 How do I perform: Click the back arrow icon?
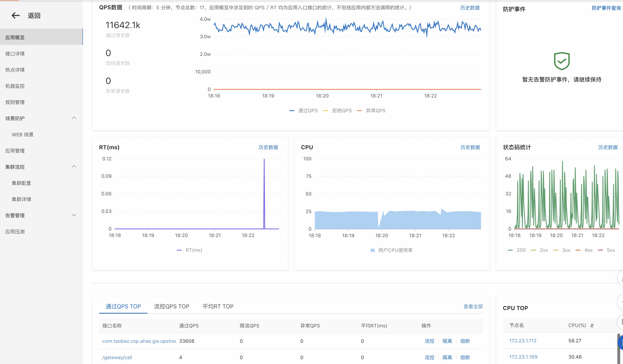16,16
